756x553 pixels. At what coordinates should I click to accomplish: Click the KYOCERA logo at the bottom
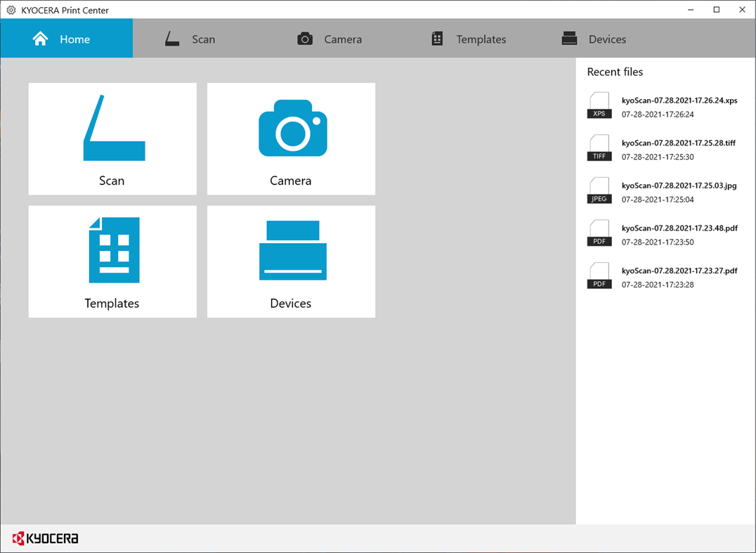tap(45, 538)
